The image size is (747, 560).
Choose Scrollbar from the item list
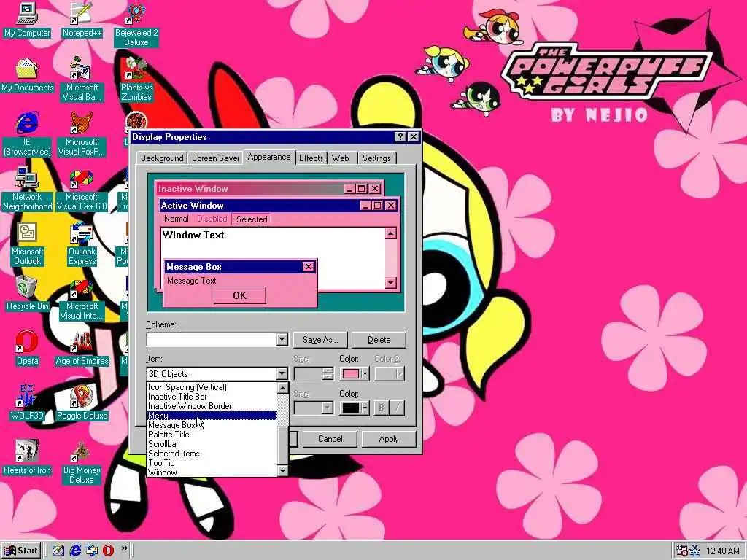(212, 444)
